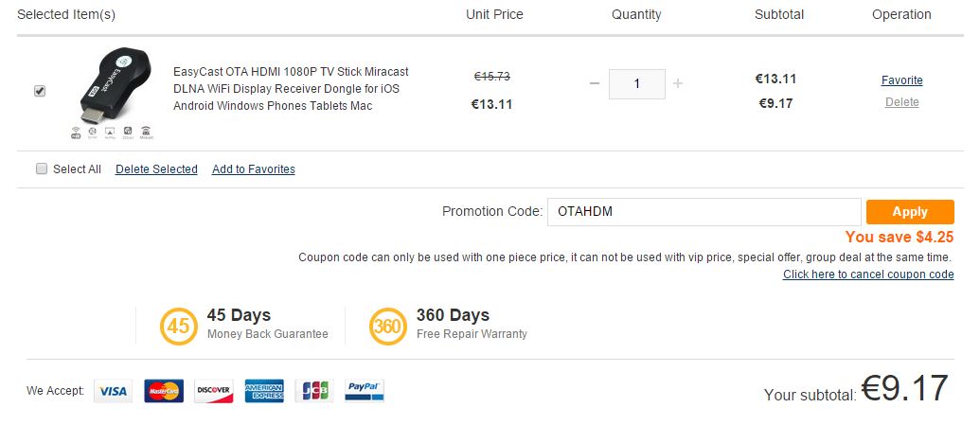
Task: Click the Add to Favorites link
Action: (254, 169)
